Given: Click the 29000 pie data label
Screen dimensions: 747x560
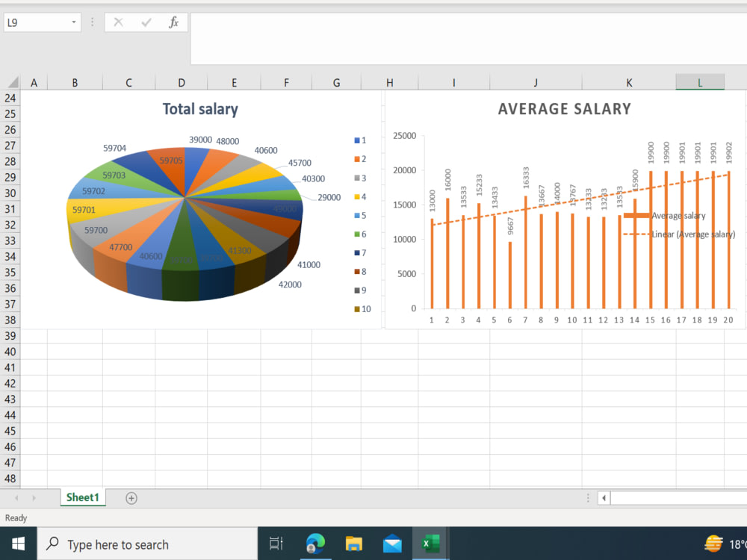Looking at the screenshot, I should tap(329, 197).
